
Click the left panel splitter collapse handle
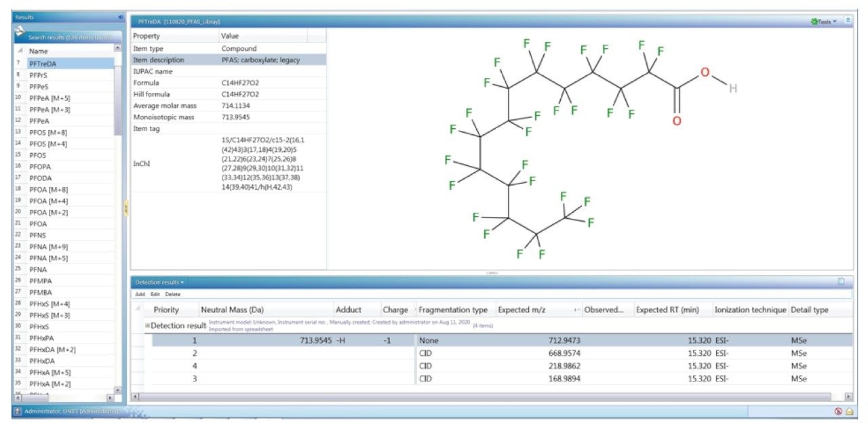click(x=125, y=209)
